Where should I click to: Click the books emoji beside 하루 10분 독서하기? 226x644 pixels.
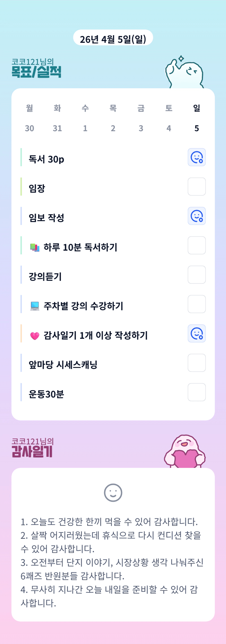[x=35, y=248]
